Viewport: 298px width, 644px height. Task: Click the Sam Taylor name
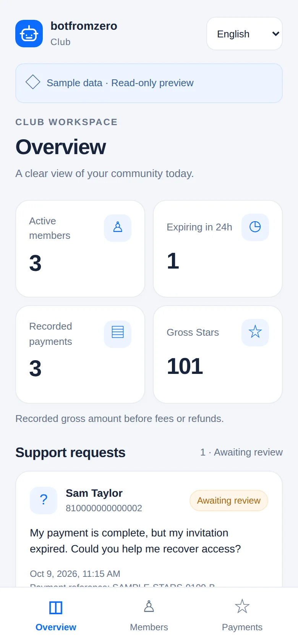[x=94, y=493]
